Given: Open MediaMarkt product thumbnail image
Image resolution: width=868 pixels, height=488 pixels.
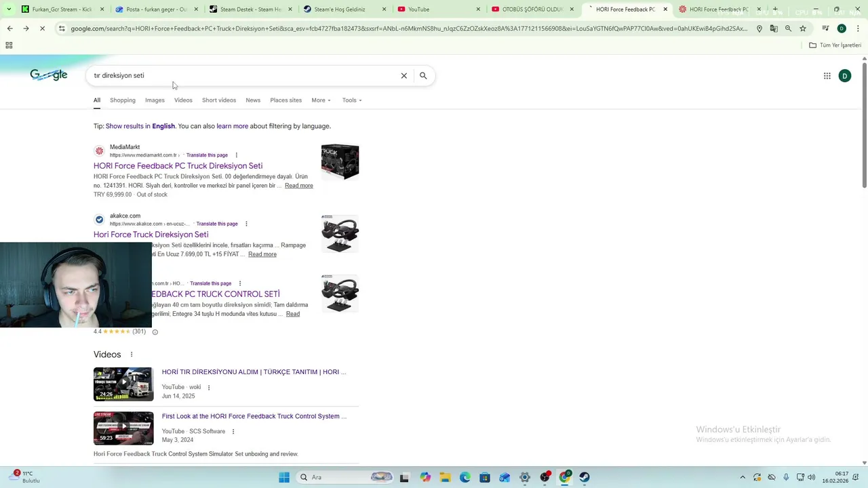Looking at the screenshot, I should click(x=340, y=162).
